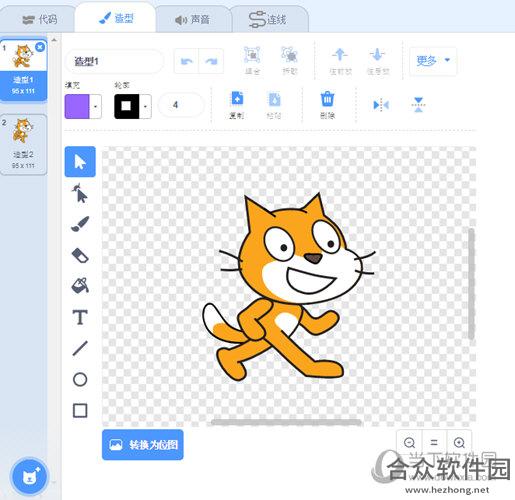Image resolution: width=515 pixels, height=500 pixels.
Task: Click the 转换为位图 (Convert to Bitmap) button
Action: click(143, 445)
